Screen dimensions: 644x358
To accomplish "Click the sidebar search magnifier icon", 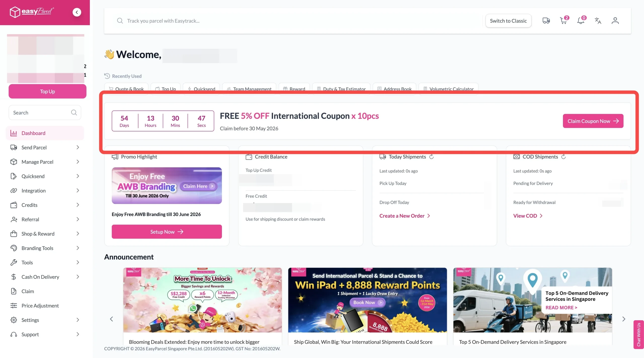I will [x=74, y=112].
